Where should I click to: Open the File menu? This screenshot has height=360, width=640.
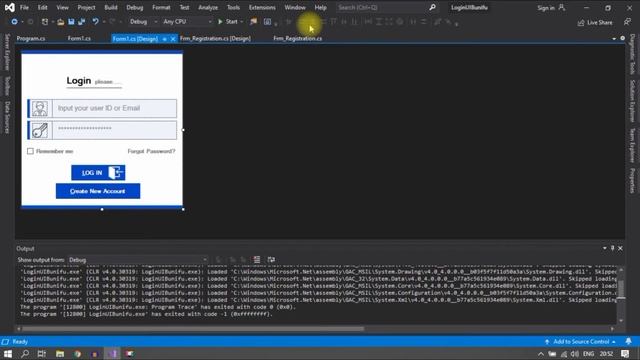coord(24,7)
